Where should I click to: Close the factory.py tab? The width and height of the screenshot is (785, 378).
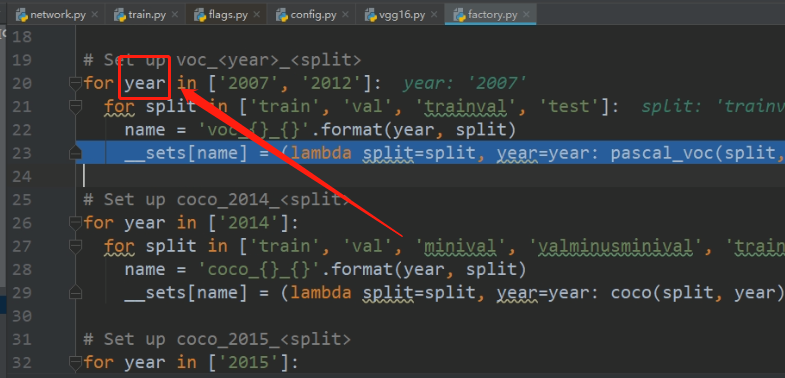tap(526, 15)
